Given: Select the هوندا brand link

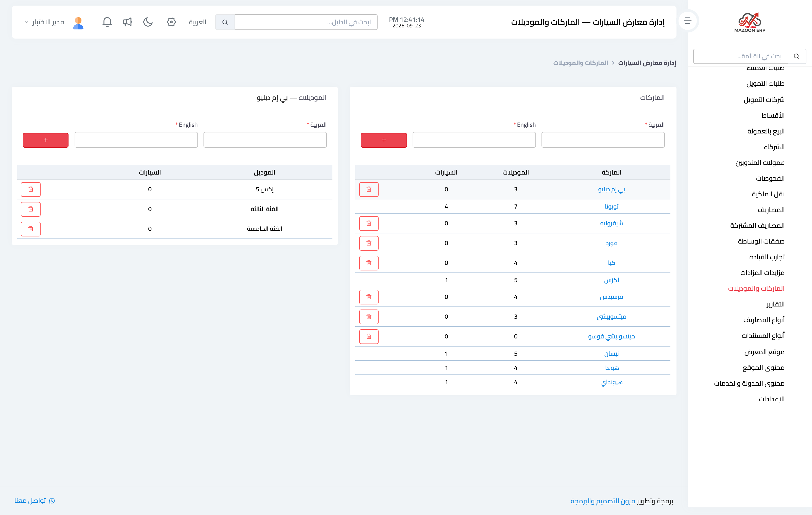Looking at the screenshot, I should point(611,368).
